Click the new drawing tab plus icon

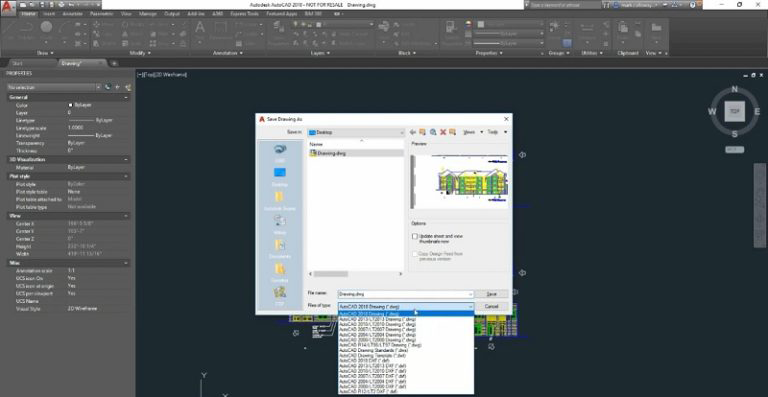pos(114,63)
